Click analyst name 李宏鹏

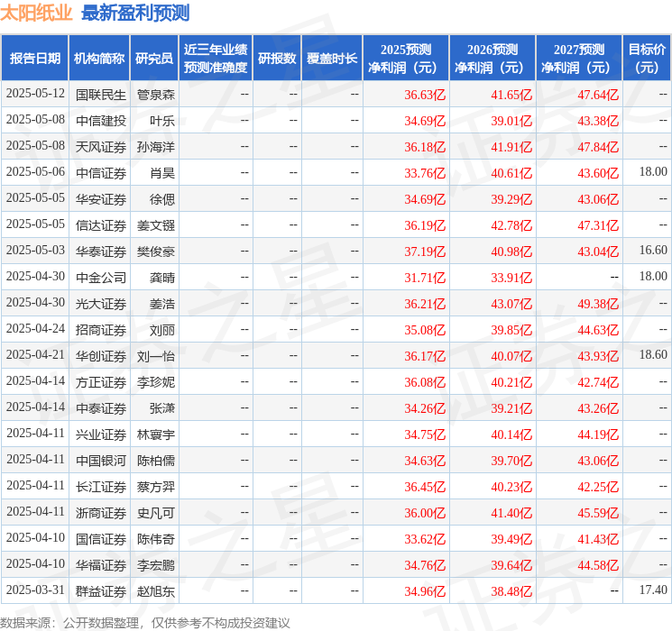click(x=155, y=565)
